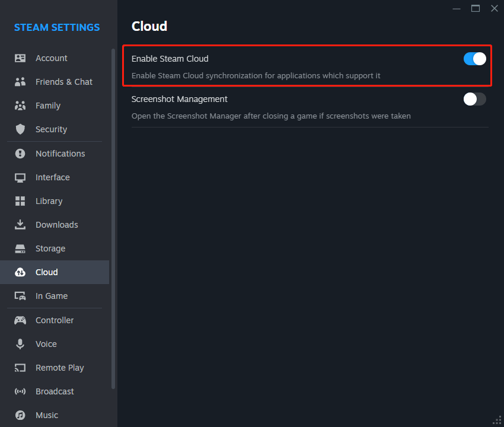Click the sidebar scrollbar thumb
504x427 pixels.
pyautogui.click(x=113, y=208)
